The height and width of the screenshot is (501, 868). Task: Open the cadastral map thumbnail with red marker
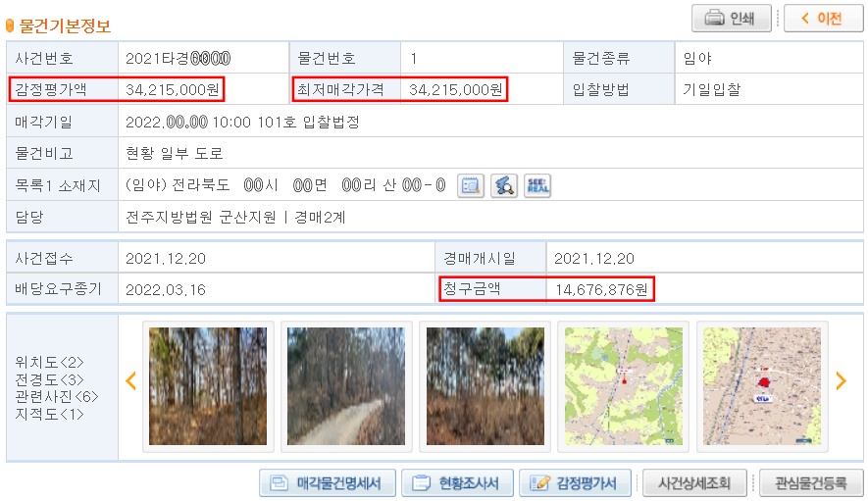coord(762,386)
